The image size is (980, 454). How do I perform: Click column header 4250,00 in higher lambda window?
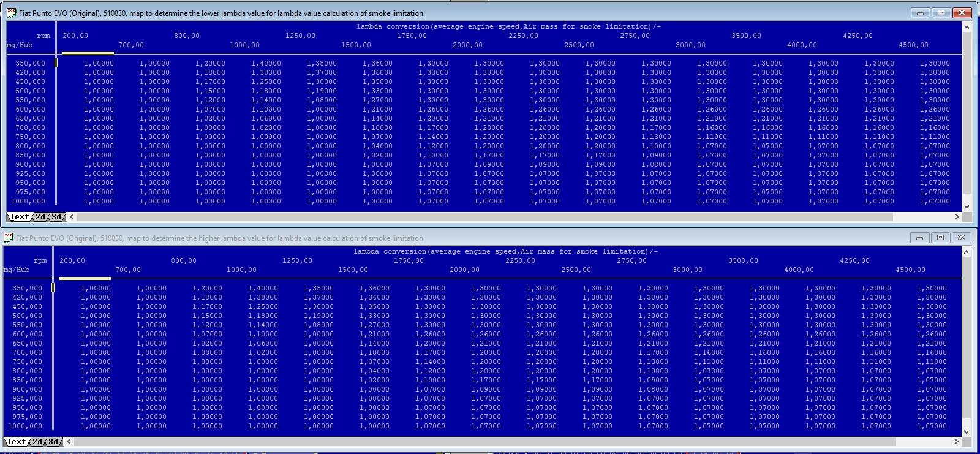click(854, 260)
